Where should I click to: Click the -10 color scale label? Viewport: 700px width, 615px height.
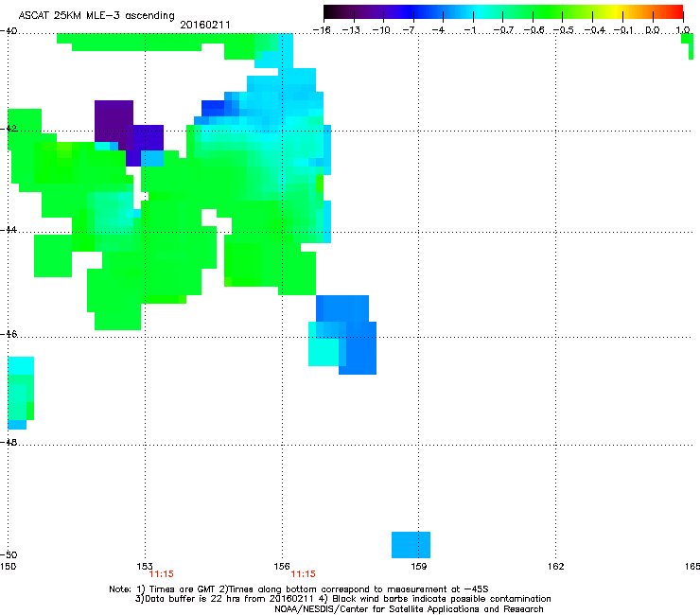tap(381, 30)
